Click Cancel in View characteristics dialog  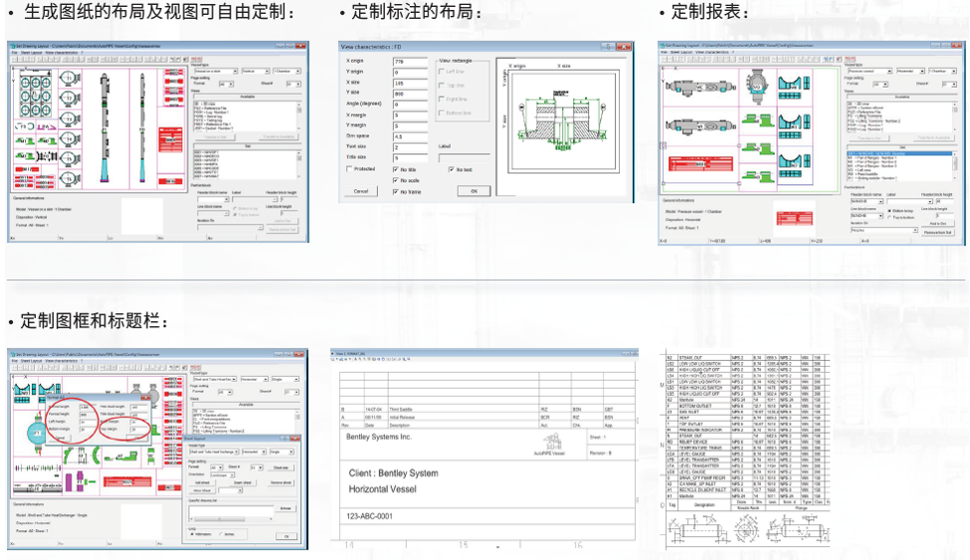tap(360, 191)
